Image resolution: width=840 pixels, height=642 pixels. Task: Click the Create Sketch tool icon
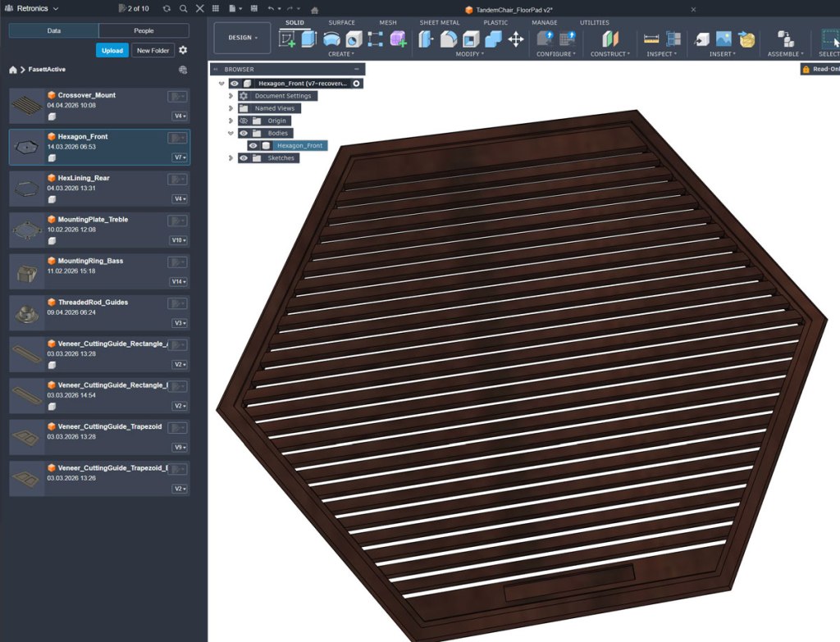[287, 39]
